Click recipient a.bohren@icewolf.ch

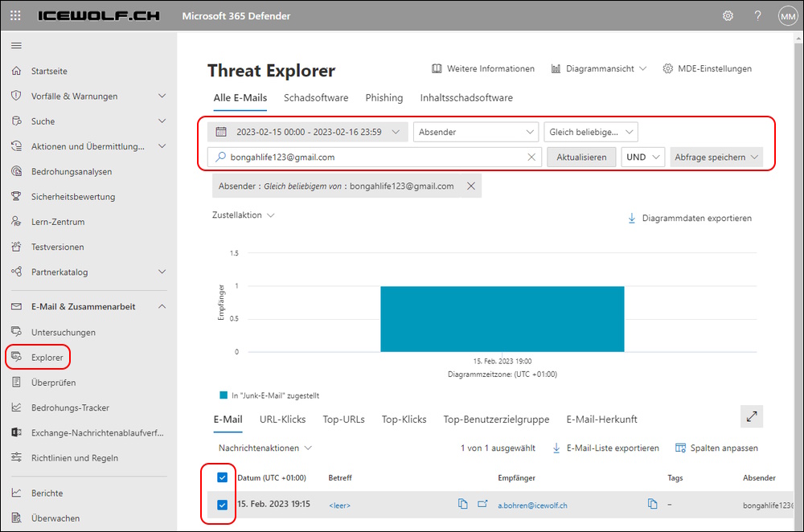click(x=532, y=505)
